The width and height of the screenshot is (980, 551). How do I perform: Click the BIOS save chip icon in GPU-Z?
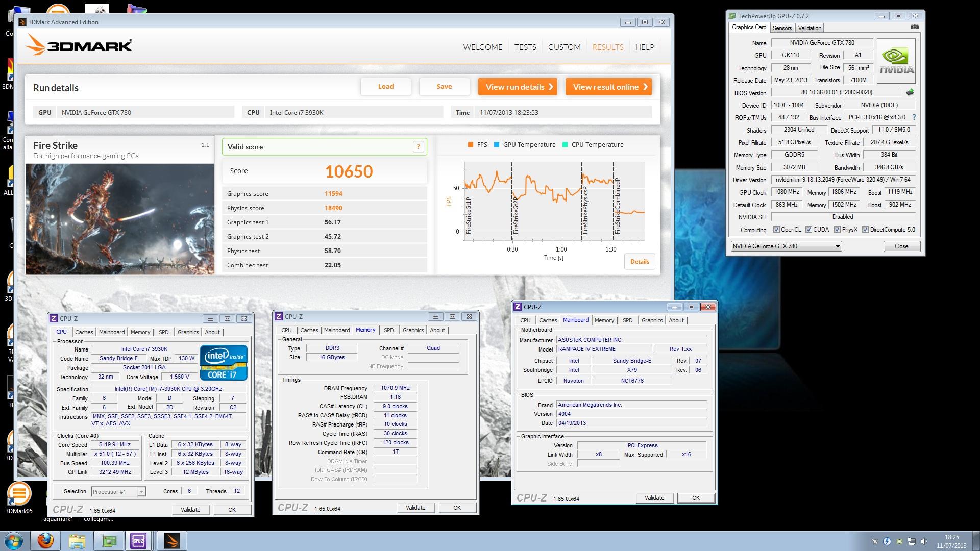pos(910,92)
